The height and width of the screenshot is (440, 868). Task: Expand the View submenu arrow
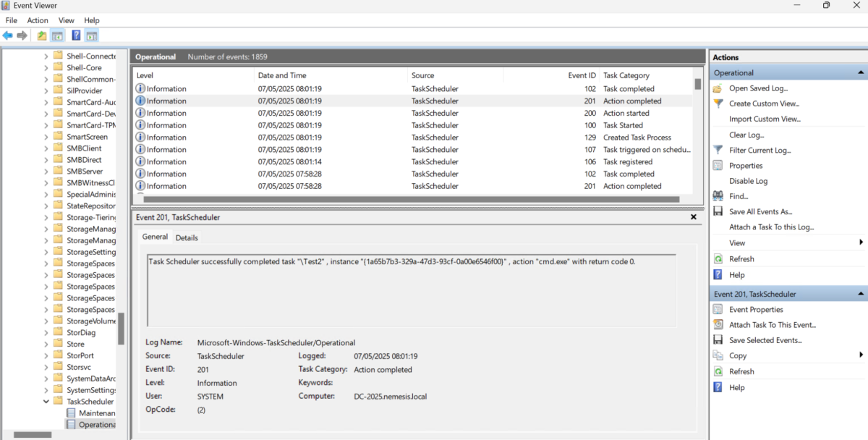(861, 242)
